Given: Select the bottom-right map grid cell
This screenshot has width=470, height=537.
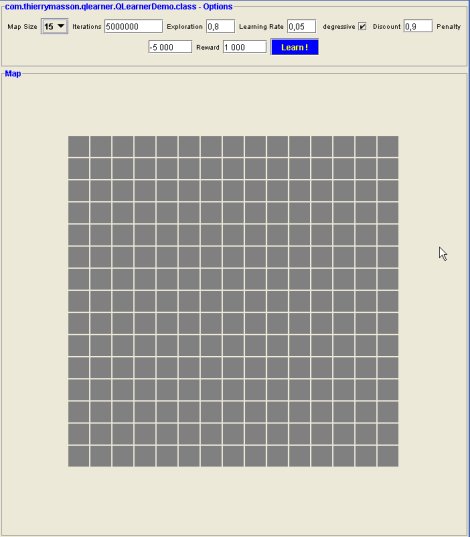Looking at the screenshot, I should [388, 456].
